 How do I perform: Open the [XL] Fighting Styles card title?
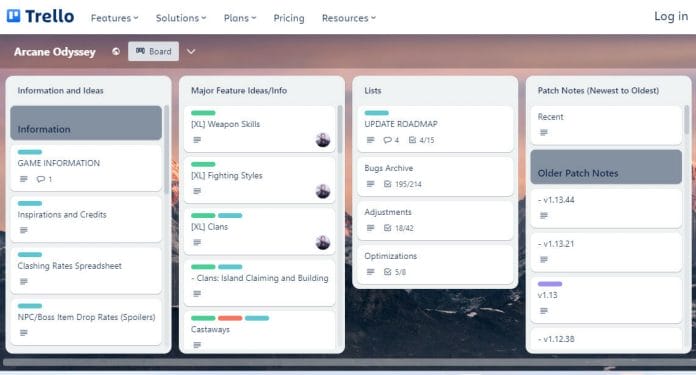[x=227, y=175]
